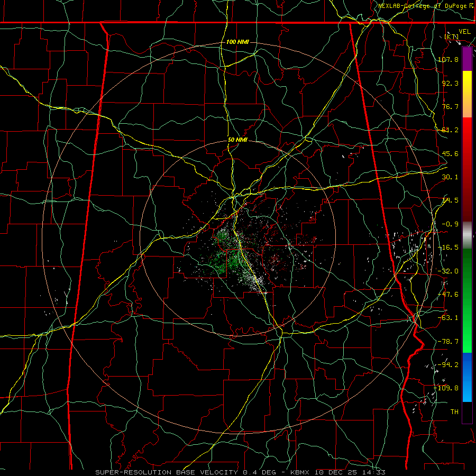Click the "100 NMI" range ring label

point(237,42)
